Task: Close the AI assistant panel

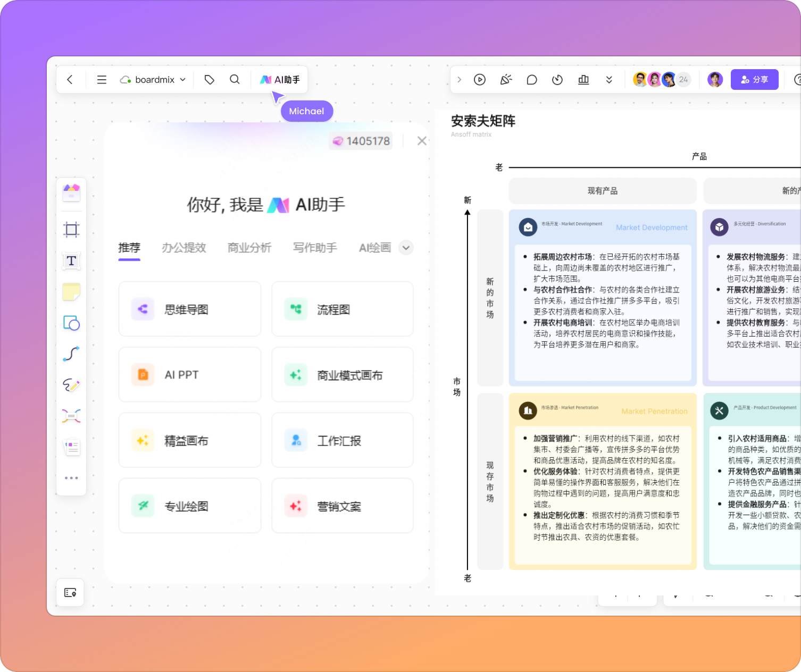Action: coord(422,141)
